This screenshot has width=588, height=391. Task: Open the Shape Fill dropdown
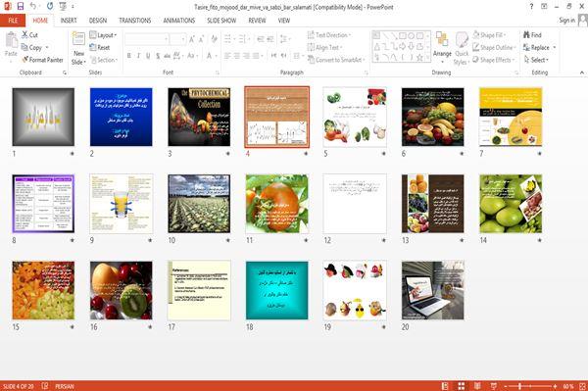coord(489,35)
